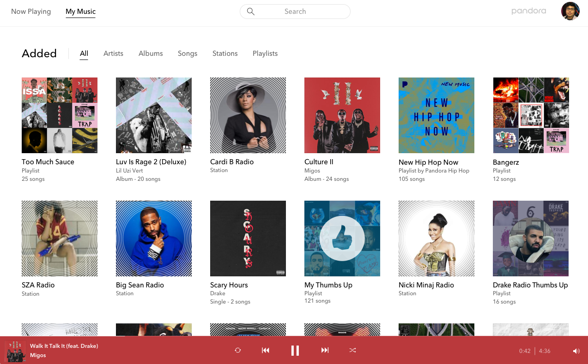
Task: Open artist Lil Uzi Vert link
Action: pos(129,171)
